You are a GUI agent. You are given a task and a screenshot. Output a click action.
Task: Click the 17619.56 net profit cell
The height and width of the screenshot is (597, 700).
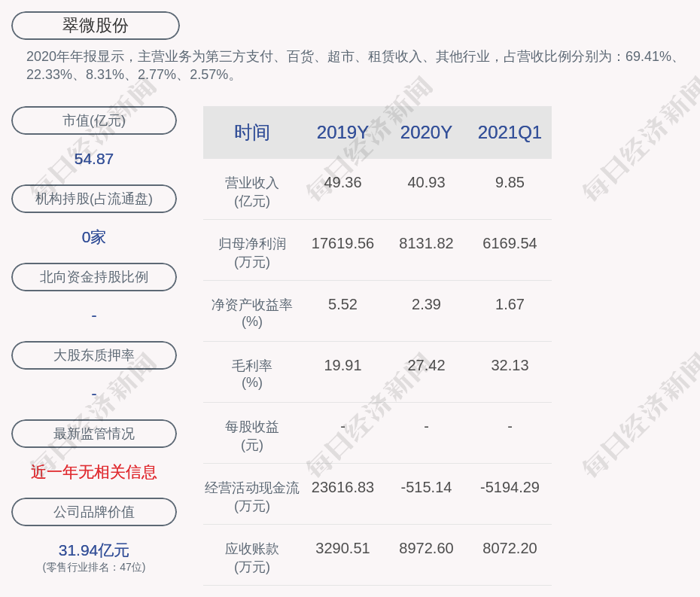tap(342, 244)
